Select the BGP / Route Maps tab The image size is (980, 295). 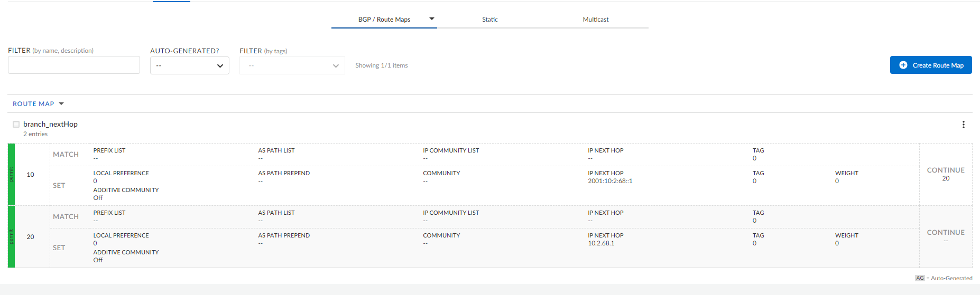point(384,20)
